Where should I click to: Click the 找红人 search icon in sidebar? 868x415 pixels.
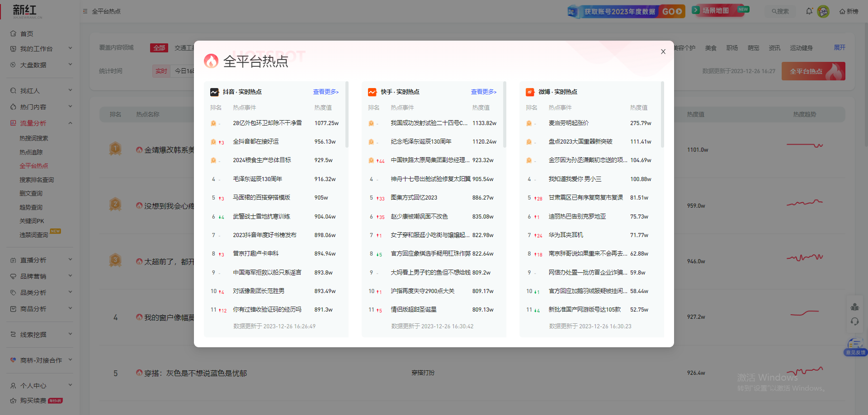[x=13, y=90]
